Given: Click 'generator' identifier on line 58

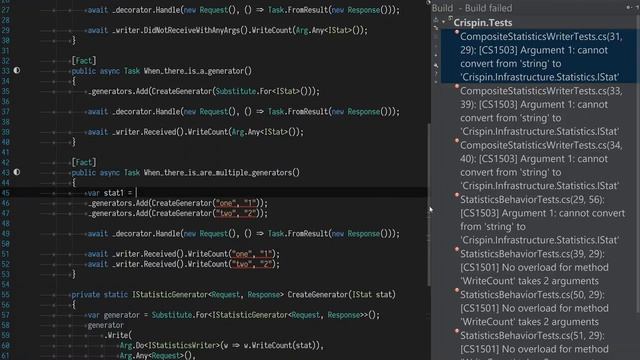Looking at the screenshot, I should point(106,325).
